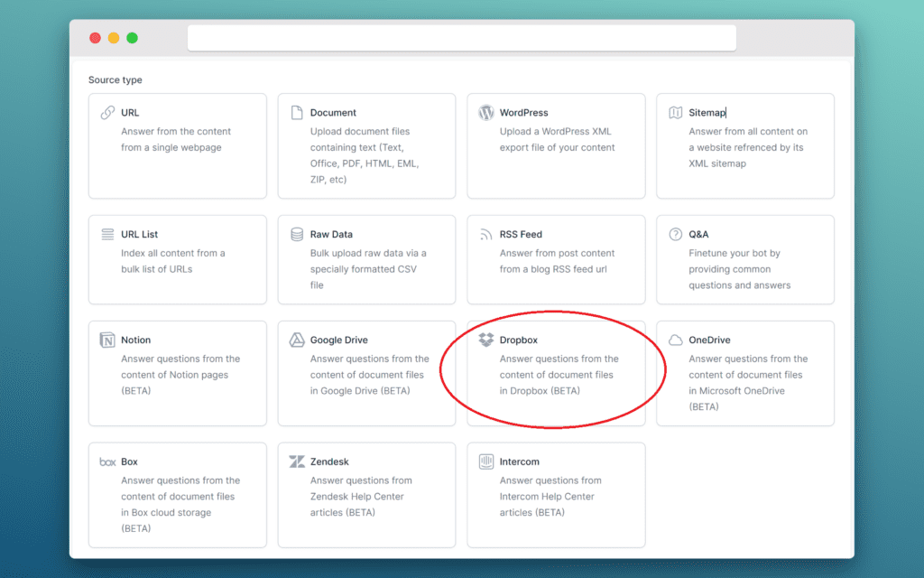Click the Intercom logo icon
This screenshot has height=578, width=924.
485,461
